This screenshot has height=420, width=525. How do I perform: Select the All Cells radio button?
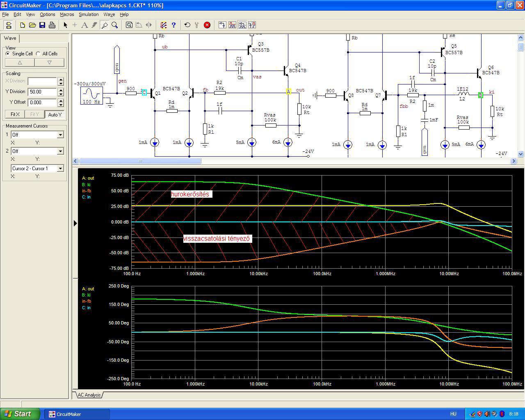38,54
